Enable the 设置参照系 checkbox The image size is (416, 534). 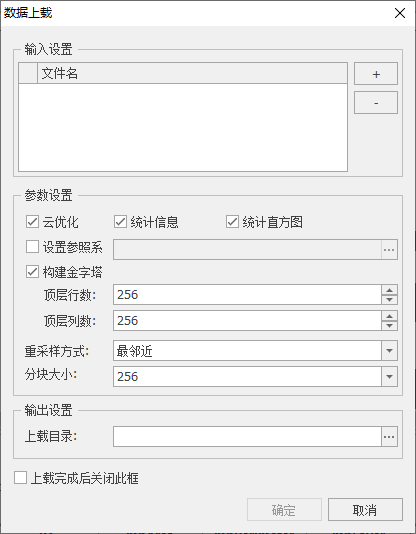(x=32, y=247)
